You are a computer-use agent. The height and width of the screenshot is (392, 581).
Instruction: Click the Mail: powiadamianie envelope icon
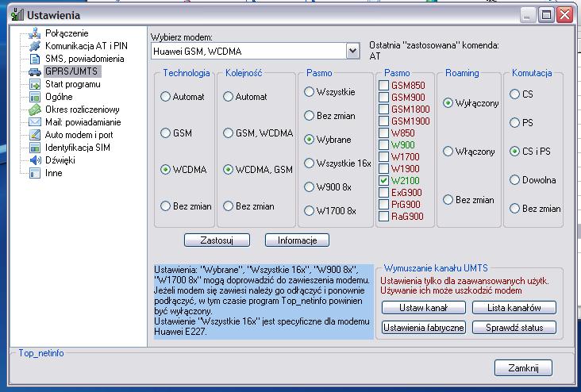(34, 122)
